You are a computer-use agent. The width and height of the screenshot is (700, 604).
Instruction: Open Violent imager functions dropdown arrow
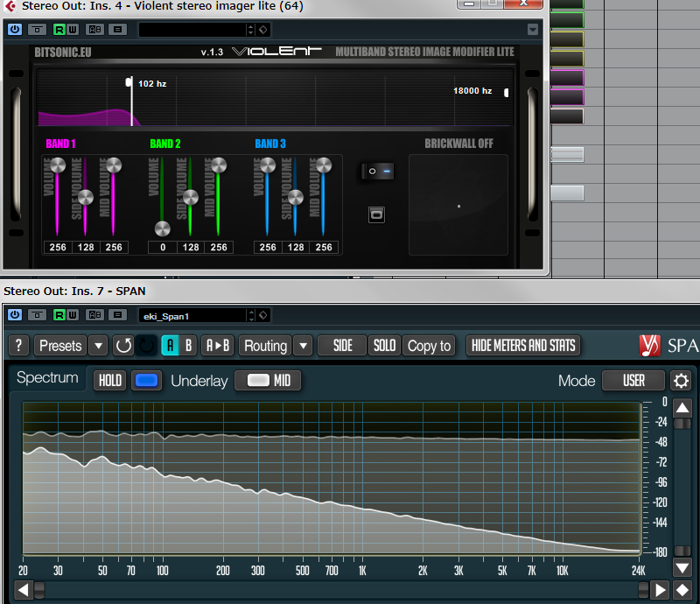(533, 30)
